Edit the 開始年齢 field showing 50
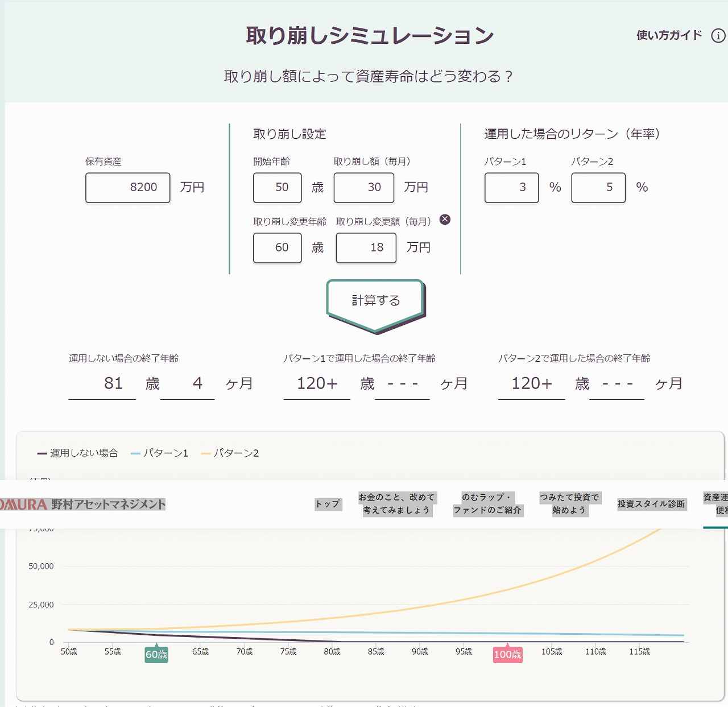 click(278, 188)
